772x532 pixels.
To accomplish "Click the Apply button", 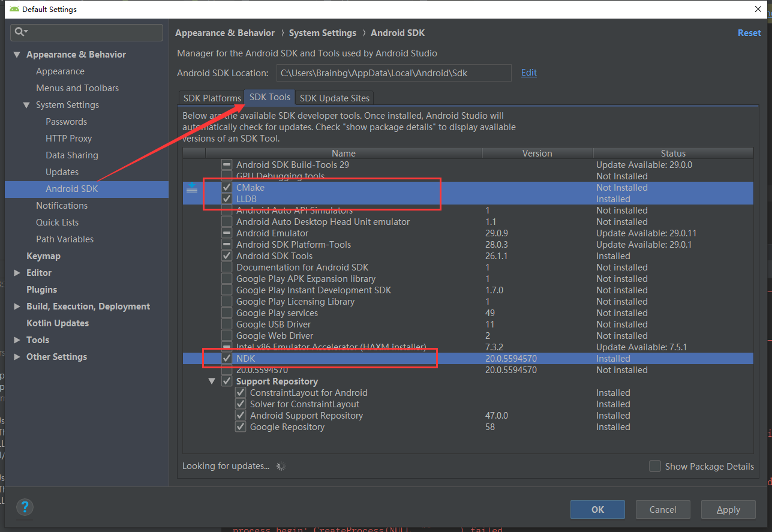I will click(728, 510).
